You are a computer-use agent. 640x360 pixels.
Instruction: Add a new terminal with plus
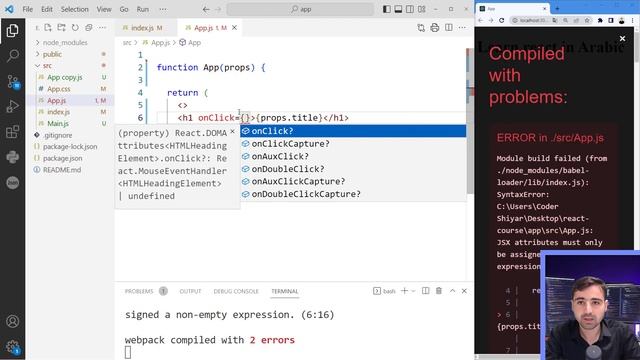(404, 291)
